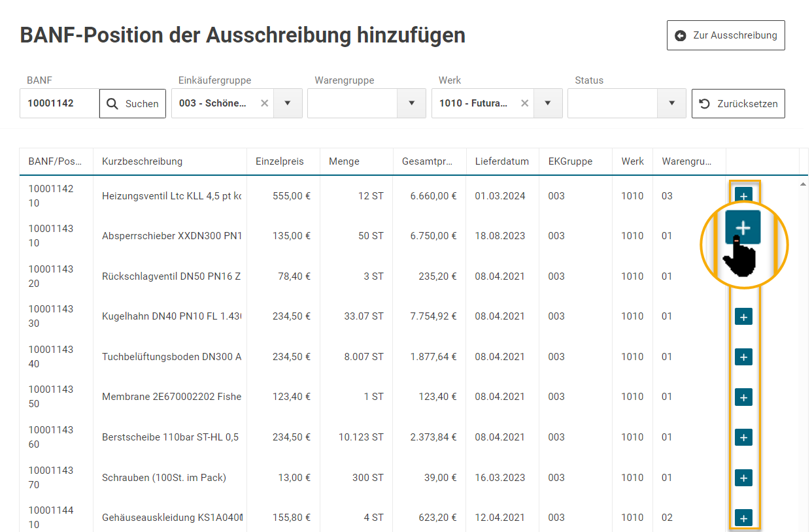Screen dimensions: 812x532
Task: Expand the Warengruppe dropdown
Action: (x=412, y=103)
